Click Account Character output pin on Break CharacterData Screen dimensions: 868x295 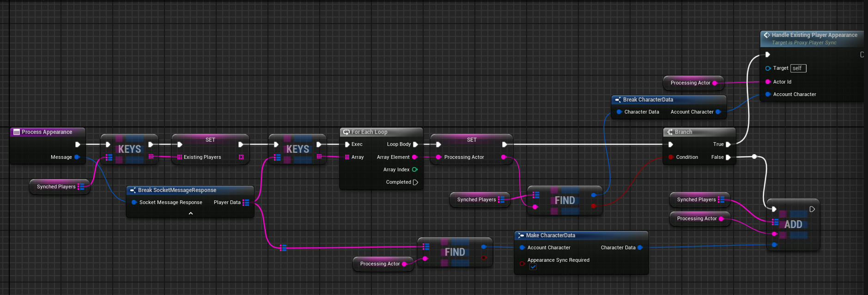tap(718, 112)
